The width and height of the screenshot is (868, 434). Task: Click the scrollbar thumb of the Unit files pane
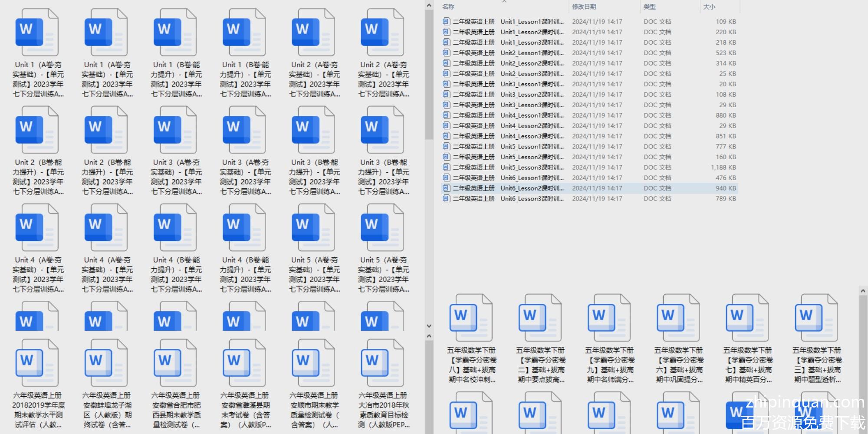429,74
